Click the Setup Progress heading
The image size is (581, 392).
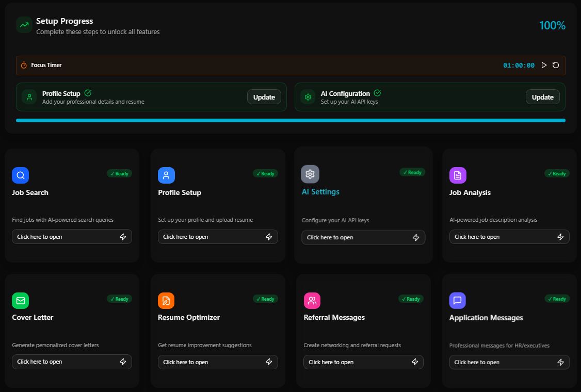pos(64,21)
